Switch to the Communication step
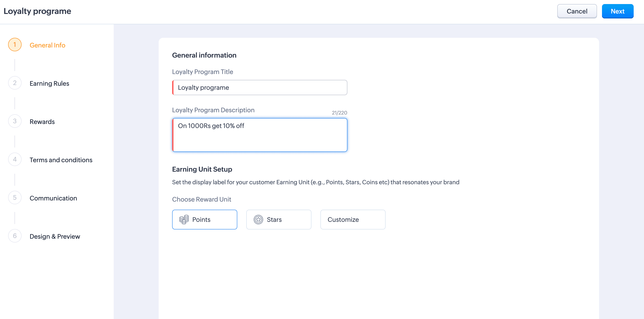 pos(53,198)
